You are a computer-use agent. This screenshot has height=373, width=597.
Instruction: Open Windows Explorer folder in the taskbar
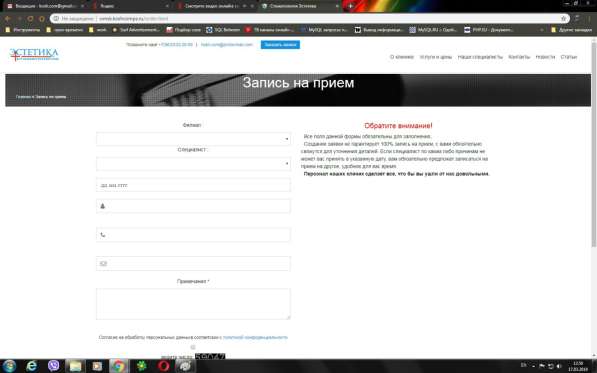point(75,366)
